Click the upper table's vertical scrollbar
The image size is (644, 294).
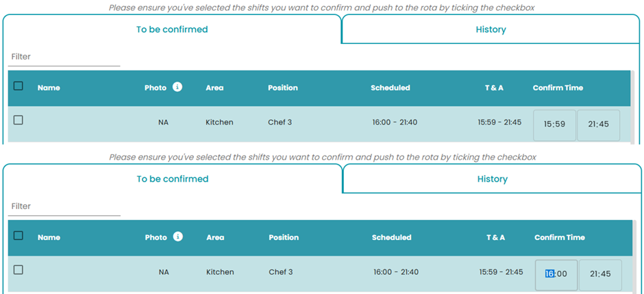pyautogui.click(x=633, y=107)
